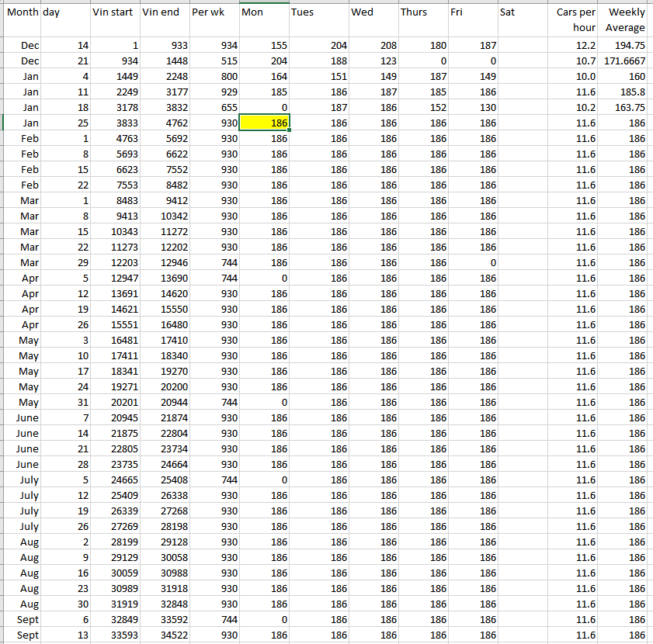Click the Wed cell with value 208

pyautogui.click(x=373, y=46)
